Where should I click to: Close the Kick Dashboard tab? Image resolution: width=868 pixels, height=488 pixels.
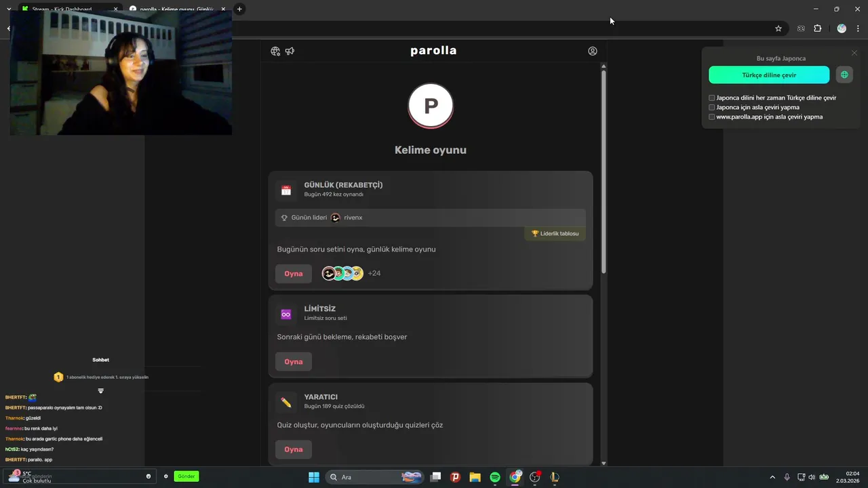tap(115, 9)
